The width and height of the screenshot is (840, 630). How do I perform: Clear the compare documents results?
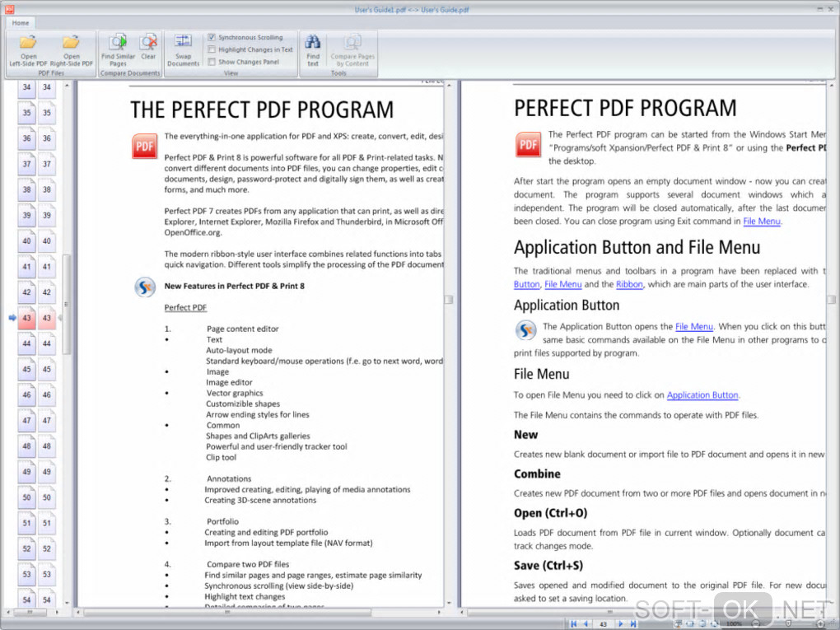148,47
